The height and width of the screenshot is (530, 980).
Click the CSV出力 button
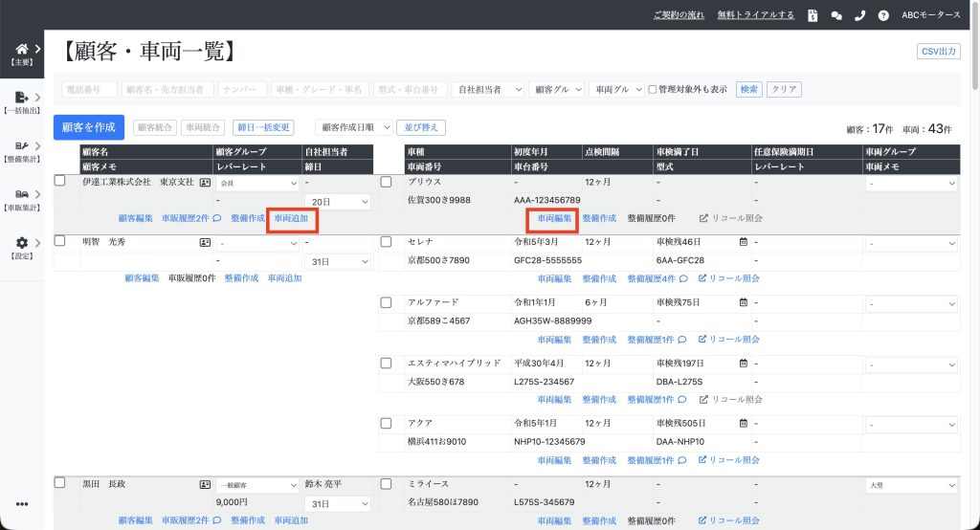click(x=938, y=52)
